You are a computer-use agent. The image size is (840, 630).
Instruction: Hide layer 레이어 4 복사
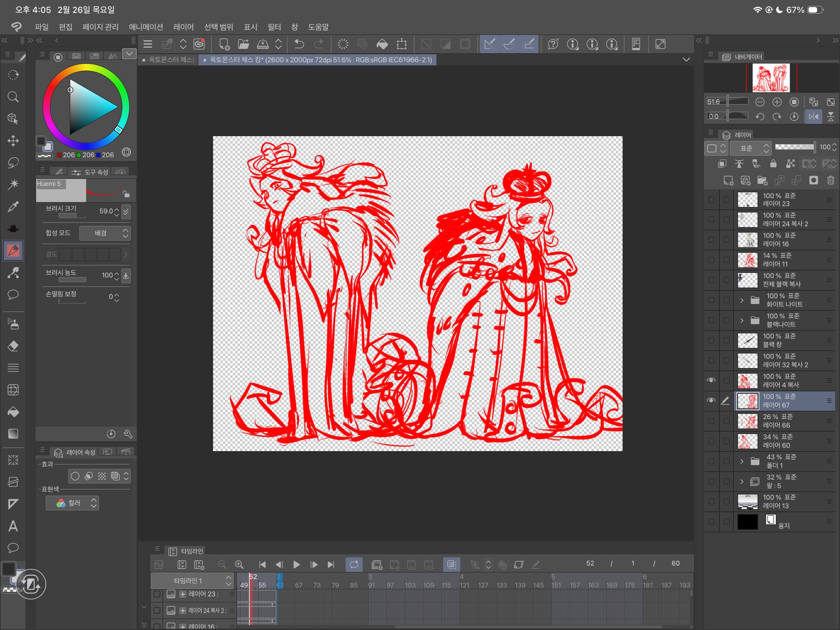711,381
